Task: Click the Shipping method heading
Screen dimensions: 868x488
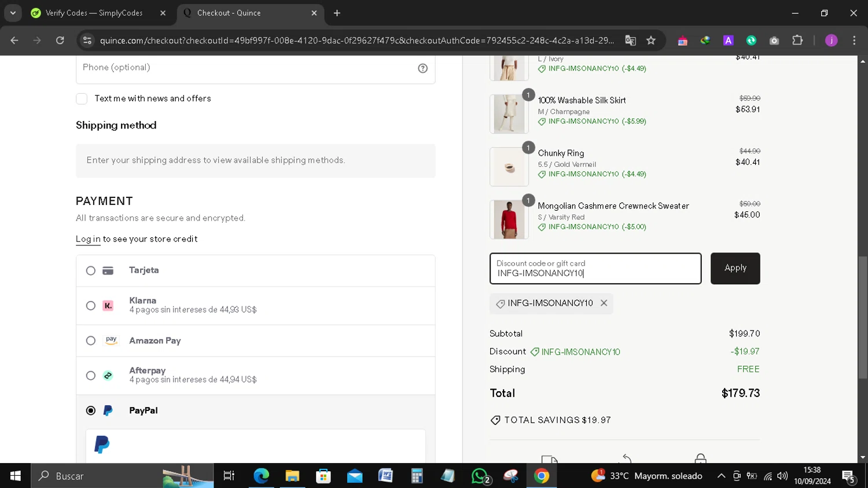Action: 116,126
